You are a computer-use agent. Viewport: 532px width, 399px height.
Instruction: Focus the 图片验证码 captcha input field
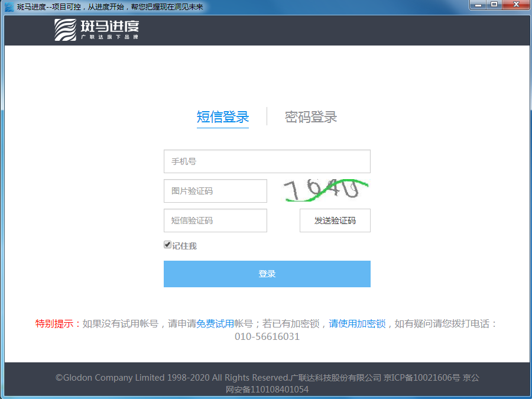215,191
